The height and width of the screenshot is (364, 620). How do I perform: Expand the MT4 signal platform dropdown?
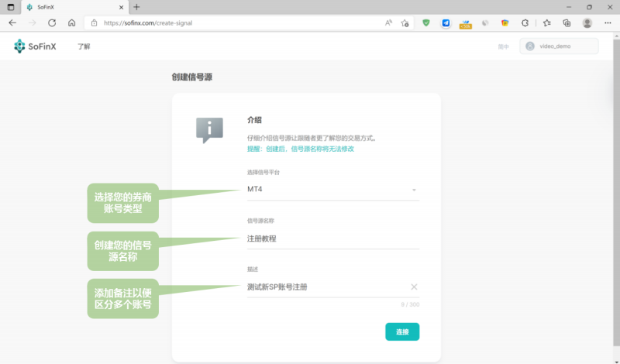[x=333, y=189]
